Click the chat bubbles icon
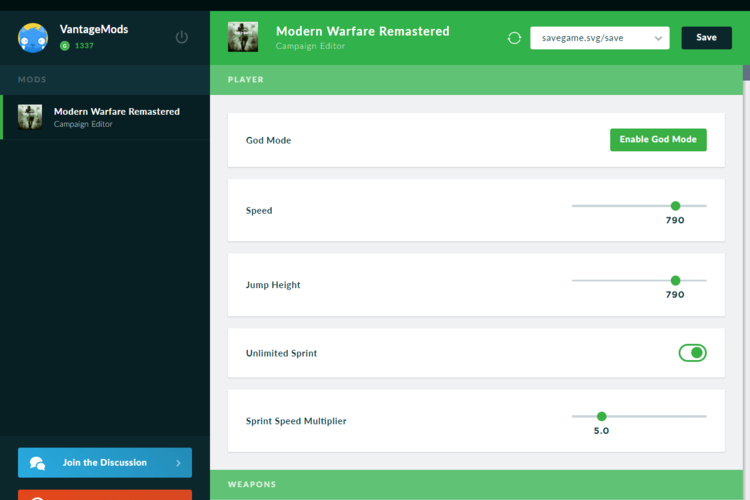The height and width of the screenshot is (500, 750). (37, 463)
